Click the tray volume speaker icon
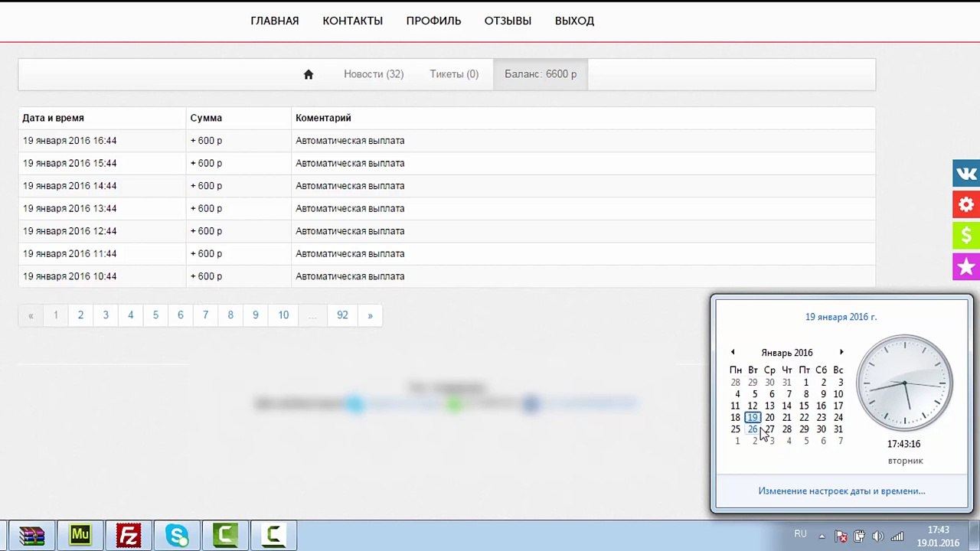 [877, 536]
